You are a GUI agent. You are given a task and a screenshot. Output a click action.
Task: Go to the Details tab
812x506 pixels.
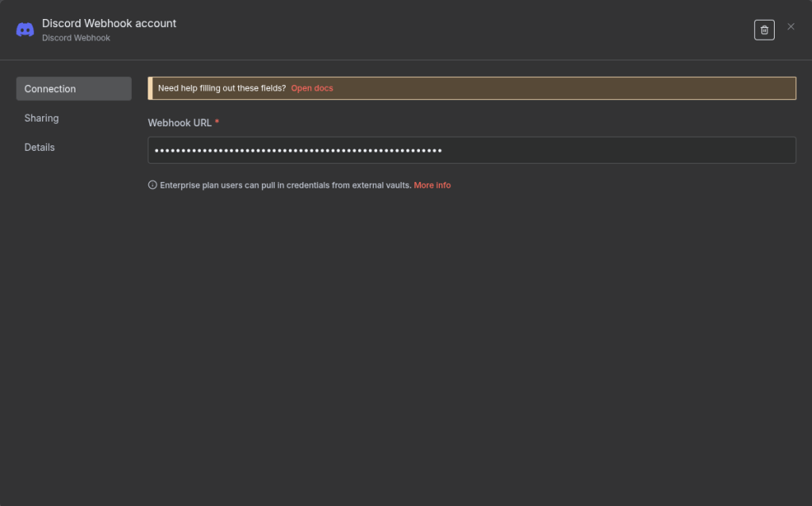40,148
